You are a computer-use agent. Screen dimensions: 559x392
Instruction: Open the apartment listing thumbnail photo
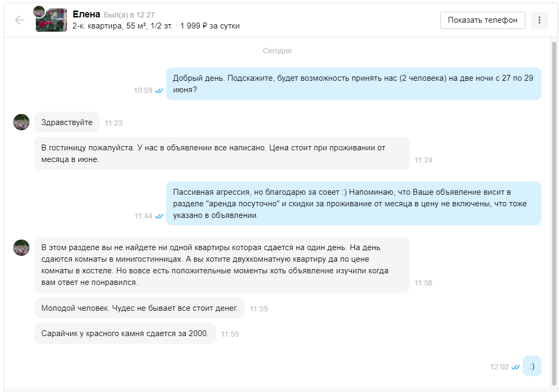(x=52, y=21)
